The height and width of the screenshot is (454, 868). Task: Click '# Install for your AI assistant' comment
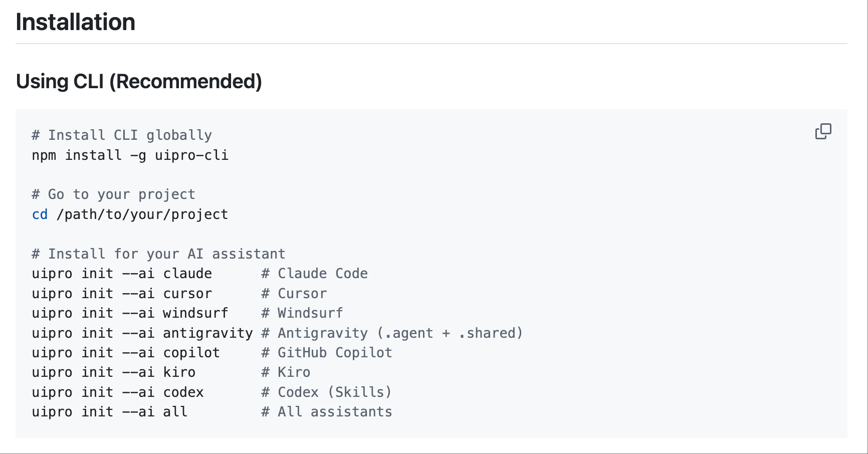point(158,254)
